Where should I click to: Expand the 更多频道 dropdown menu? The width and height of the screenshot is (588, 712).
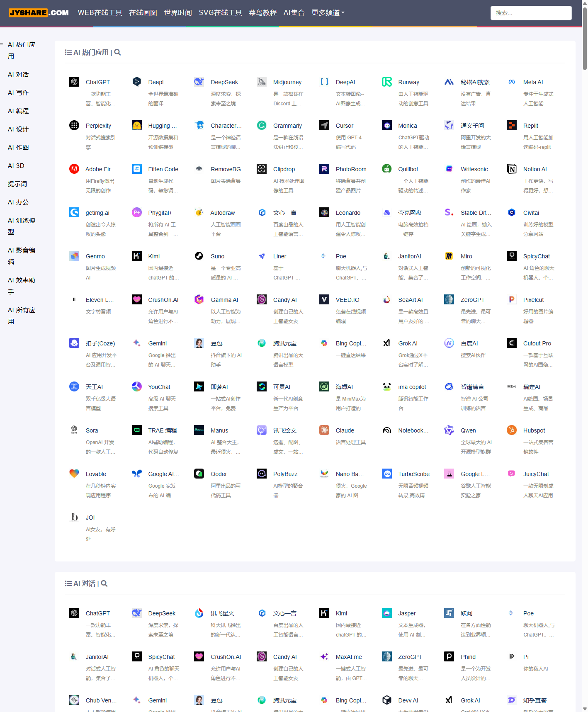pyautogui.click(x=328, y=13)
